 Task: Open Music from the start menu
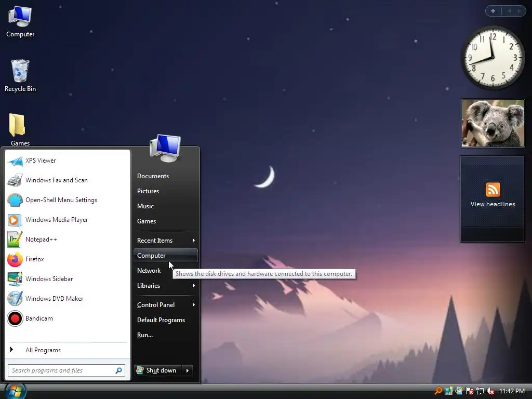coord(166,206)
